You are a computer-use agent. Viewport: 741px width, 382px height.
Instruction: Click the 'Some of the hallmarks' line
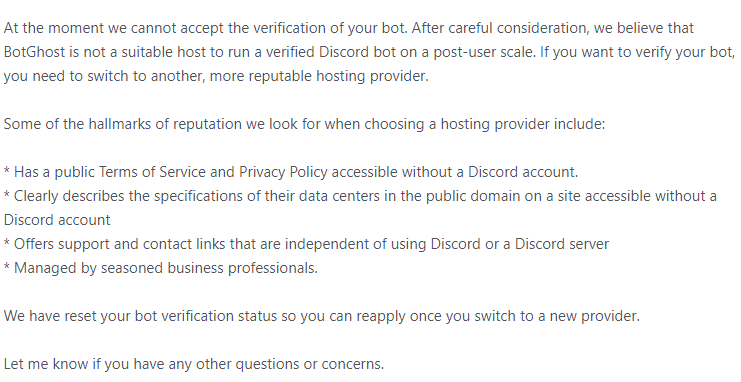pyautogui.click(x=304, y=124)
